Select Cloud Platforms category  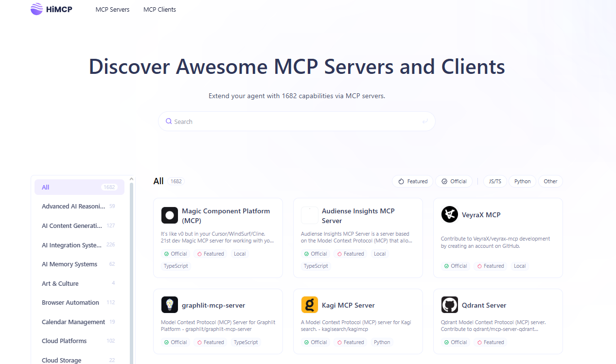[79, 341]
